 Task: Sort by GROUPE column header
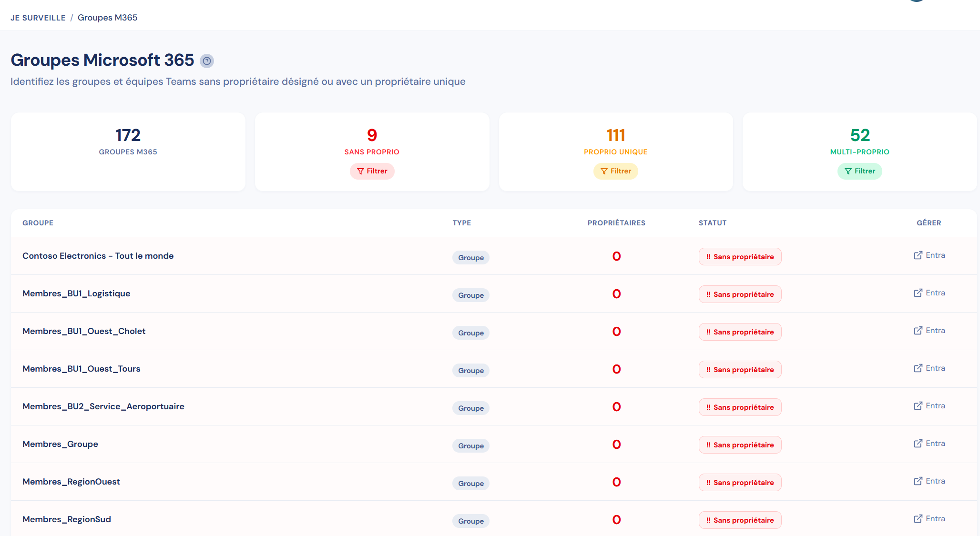[x=38, y=223]
